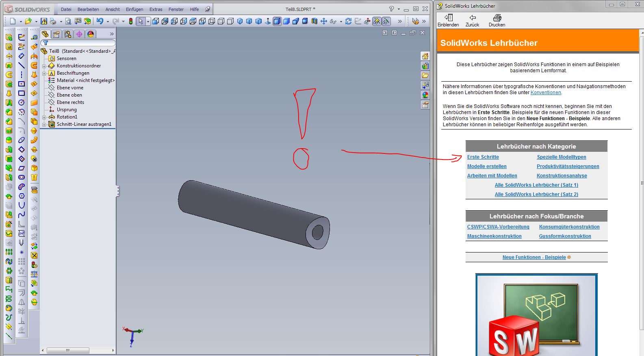
Task: Click the pin icon beside Hilfe menu
Action: (208, 9)
